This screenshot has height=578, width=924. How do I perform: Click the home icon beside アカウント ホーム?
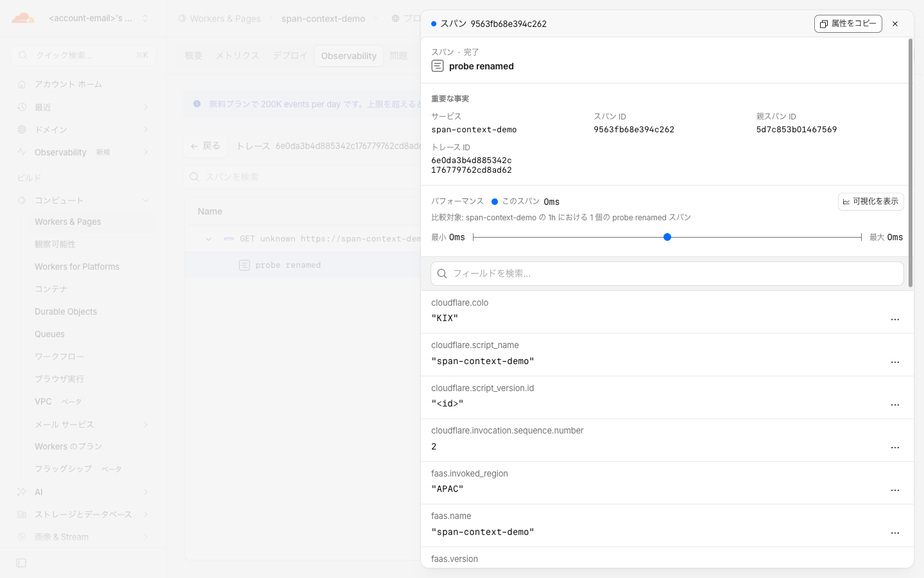[22, 84]
